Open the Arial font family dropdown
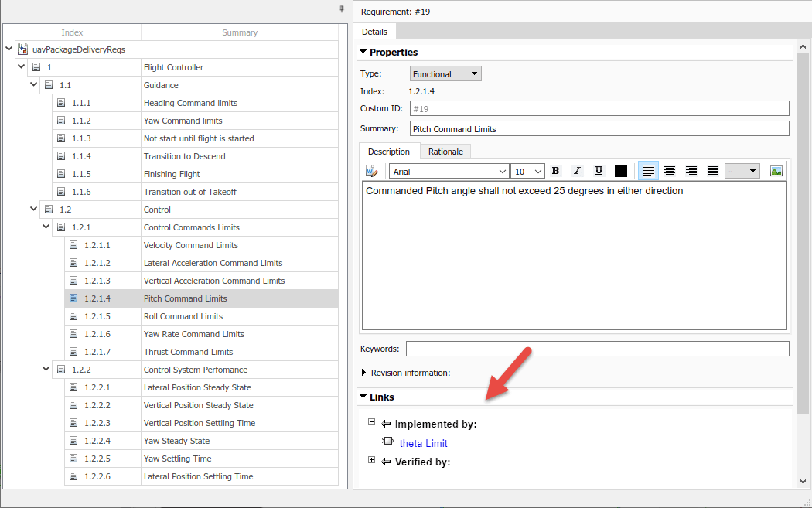Viewport: 812px width, 508px height. click(x=449, y=171)
